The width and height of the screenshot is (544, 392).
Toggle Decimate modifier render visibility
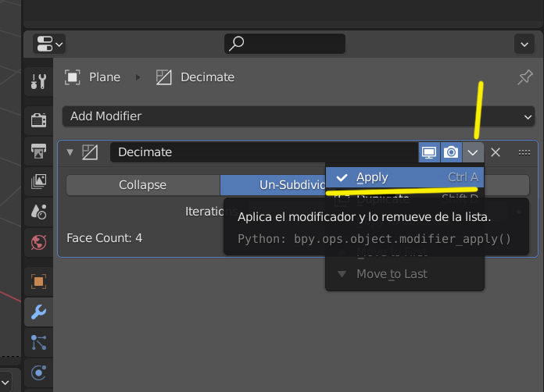[451, 152]
